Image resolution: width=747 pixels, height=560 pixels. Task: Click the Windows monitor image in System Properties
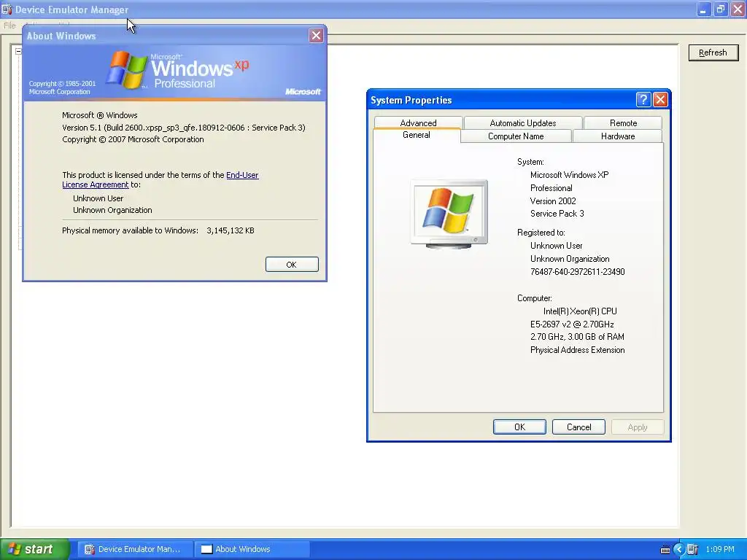click(x=449, y=214)
